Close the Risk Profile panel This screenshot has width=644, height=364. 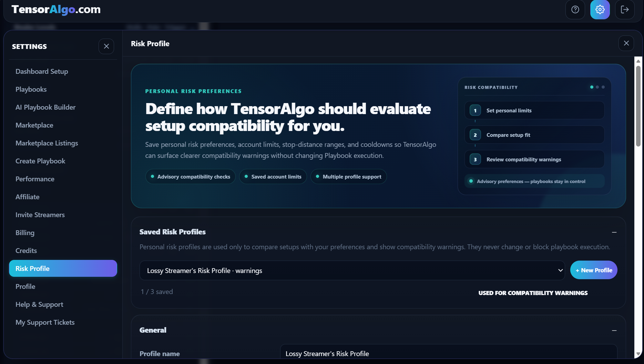[626, 43]
